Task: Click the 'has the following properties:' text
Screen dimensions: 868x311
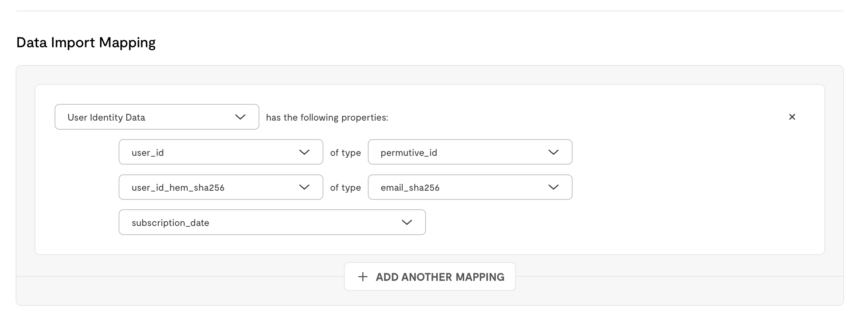Action: pos(327,117)
